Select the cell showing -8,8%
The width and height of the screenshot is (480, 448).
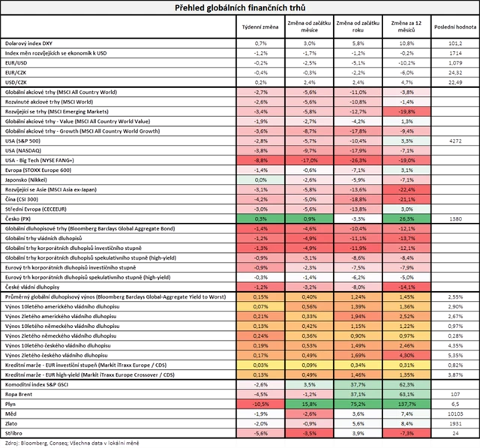pos(260,160)
